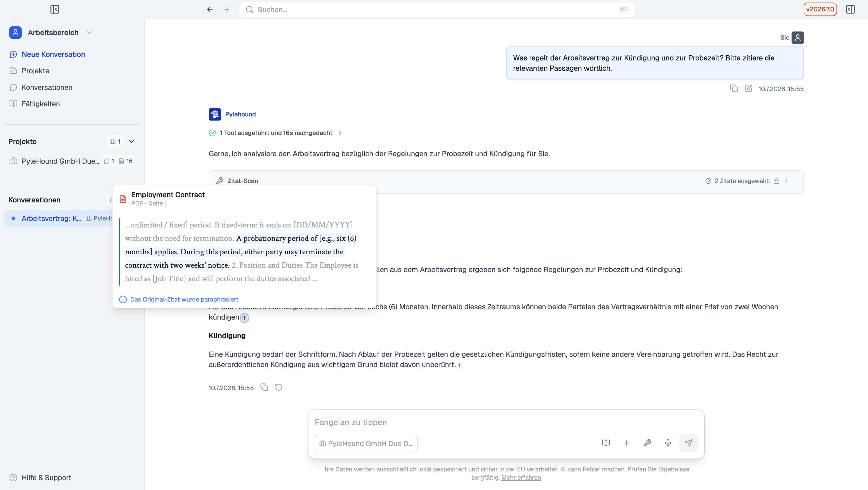Click citation marker 1 after unberührt
This screenshot has width=868, height=490.
pos(459,365)
